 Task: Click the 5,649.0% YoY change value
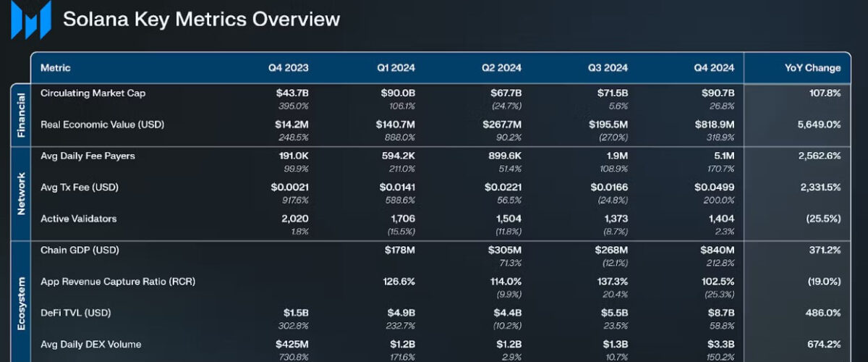pyautogui.click(x=819, y=125)
